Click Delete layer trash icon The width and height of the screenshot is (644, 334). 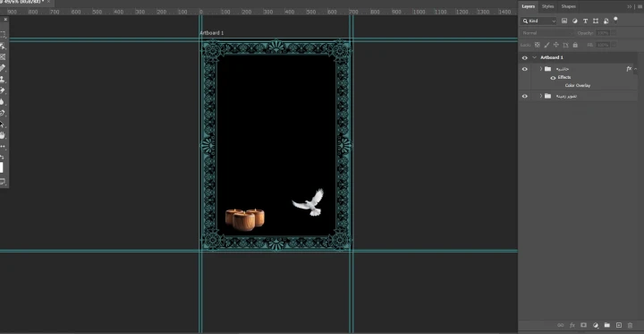tap(631, 325)
